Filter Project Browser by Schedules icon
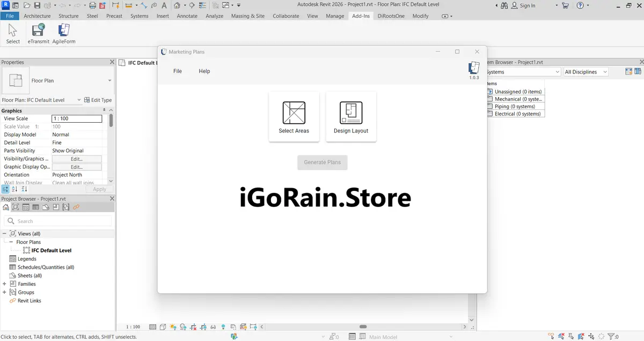 [35, 207]
